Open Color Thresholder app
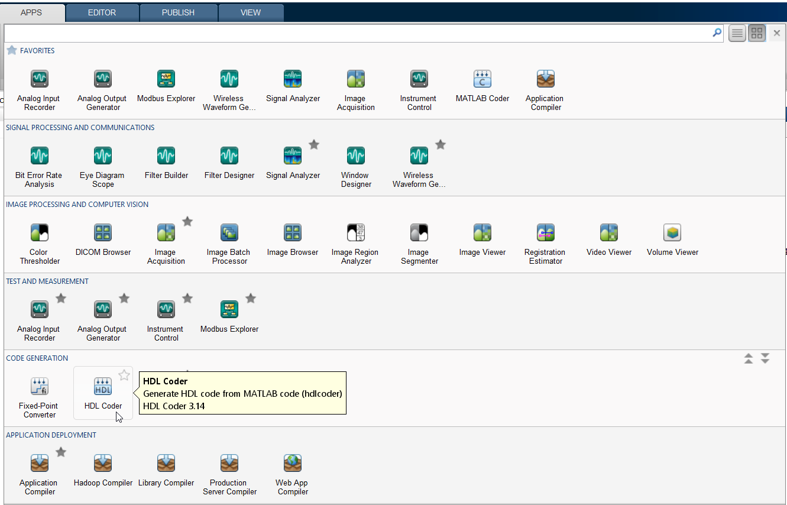787x505 pixels. tap(39, 244)
